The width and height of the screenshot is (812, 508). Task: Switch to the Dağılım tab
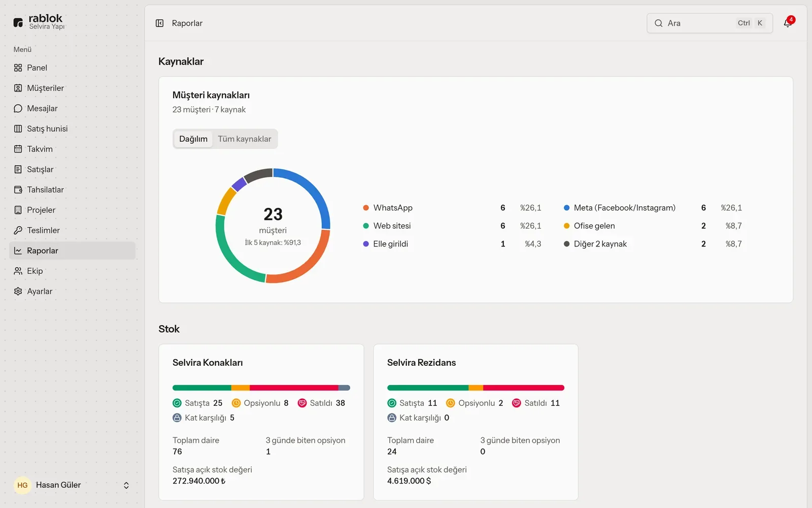pos(193,139)
